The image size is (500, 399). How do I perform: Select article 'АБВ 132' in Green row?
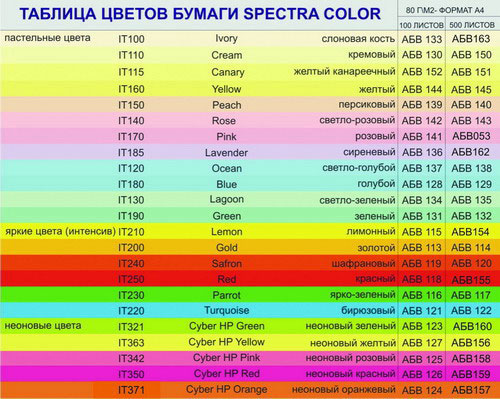click(x=471, y=216)
